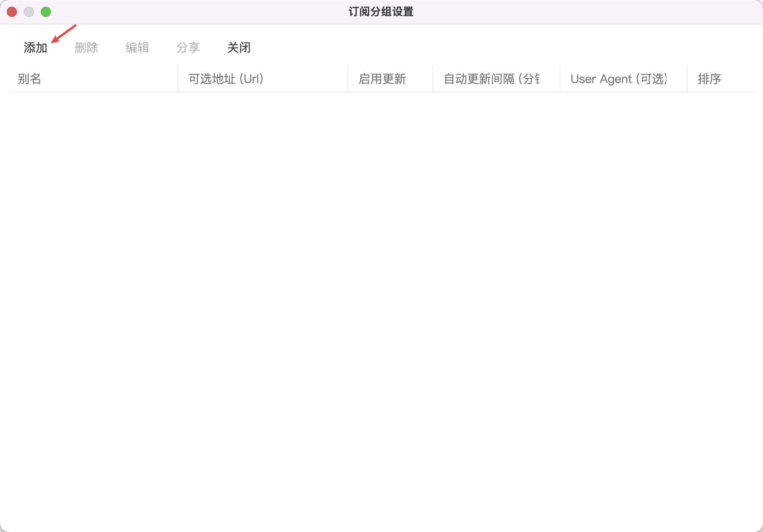The width and height of the screenshot is (763, 532).
Task: Close the window with the red button
Action: [12, 12]
